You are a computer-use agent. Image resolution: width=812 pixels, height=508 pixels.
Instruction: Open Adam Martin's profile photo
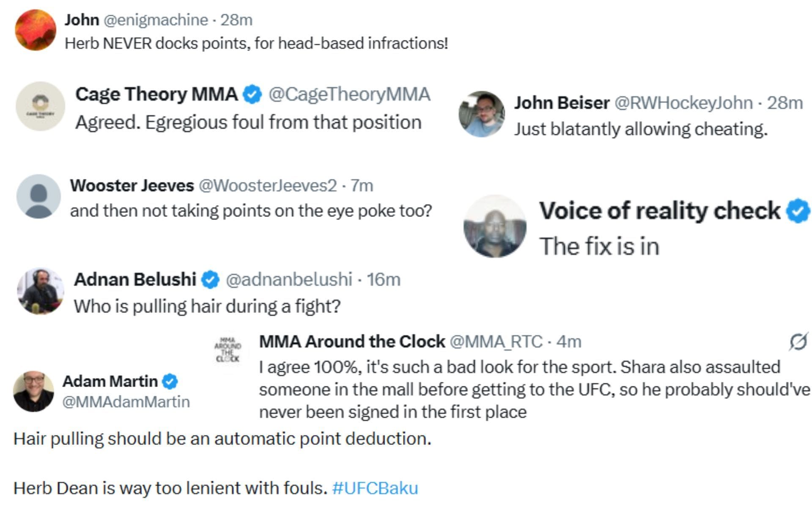(34, 392)
